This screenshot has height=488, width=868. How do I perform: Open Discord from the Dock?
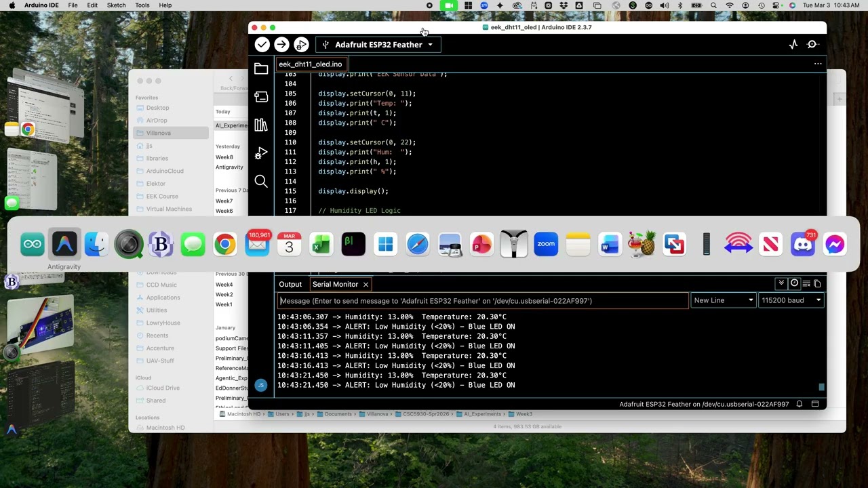pos(803,244)
